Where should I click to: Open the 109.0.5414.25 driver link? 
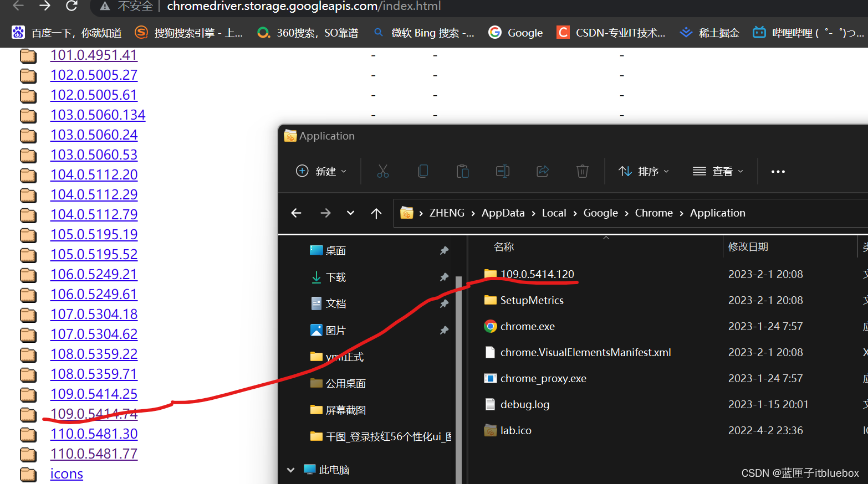point(94,394)
